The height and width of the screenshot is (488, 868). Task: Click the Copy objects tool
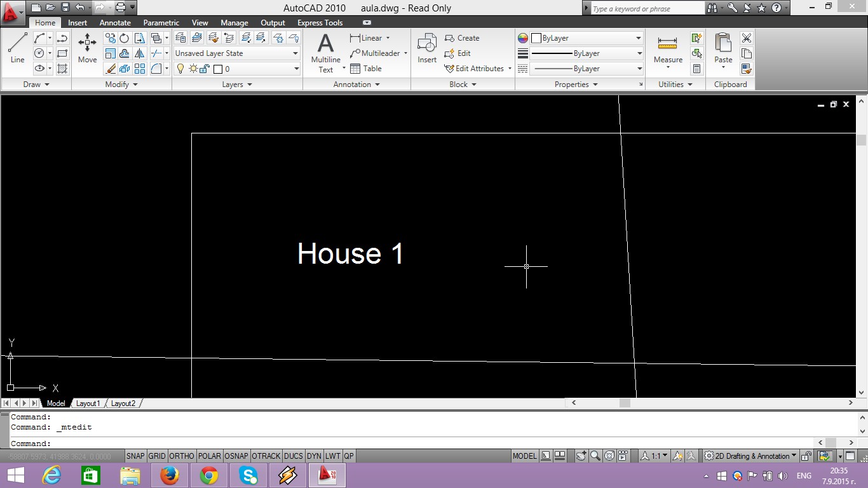tap(111, 38)
